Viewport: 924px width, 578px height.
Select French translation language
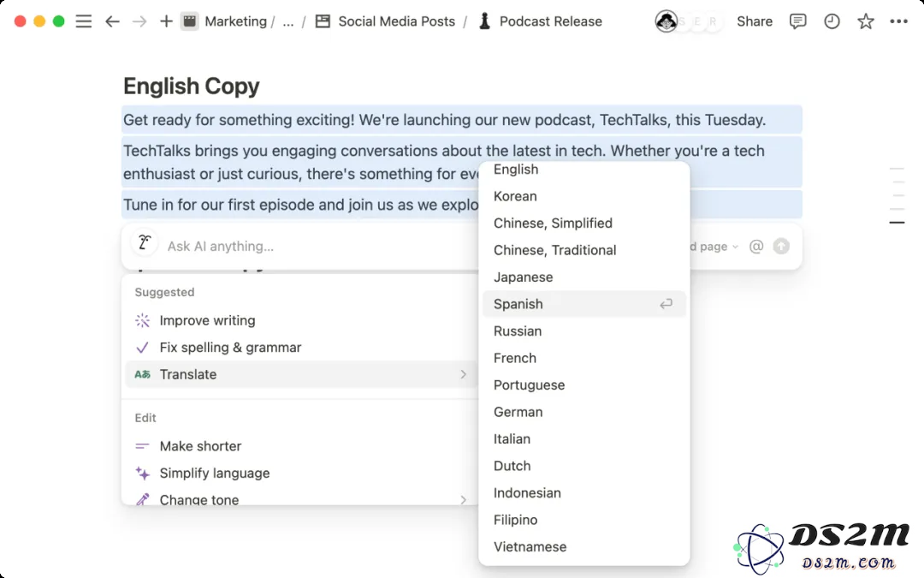tap(584, 359)
